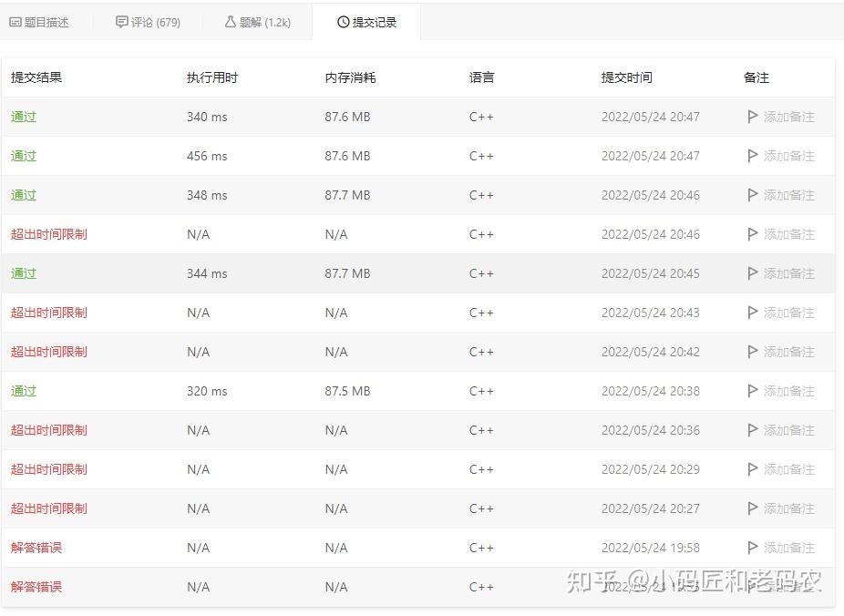Open the 通过 result with 456 ms
Image resolution: width=844 pixels, height=616 pixels.
[x=24, y=156]
